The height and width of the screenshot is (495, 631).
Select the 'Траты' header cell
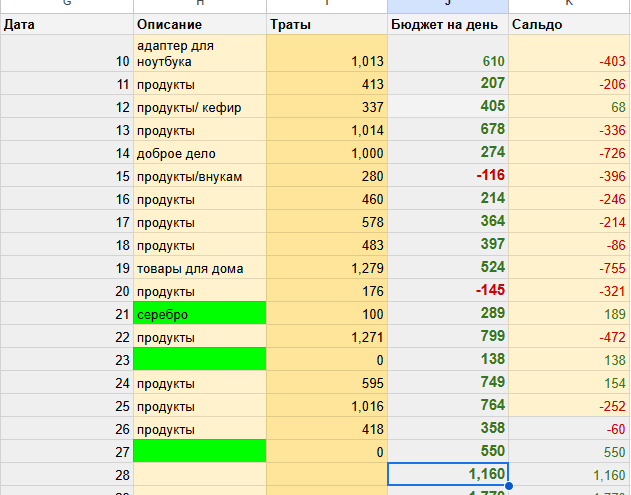327,24
